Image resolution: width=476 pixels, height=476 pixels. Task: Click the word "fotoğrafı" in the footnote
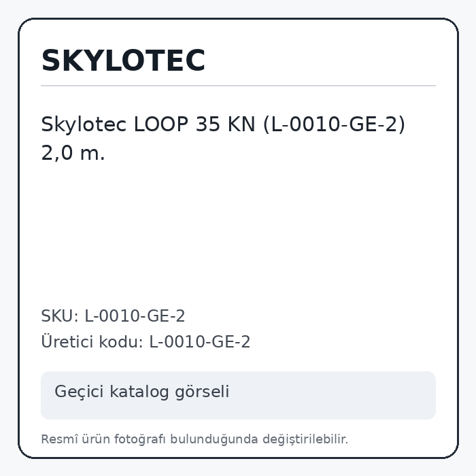coord(139,439)
